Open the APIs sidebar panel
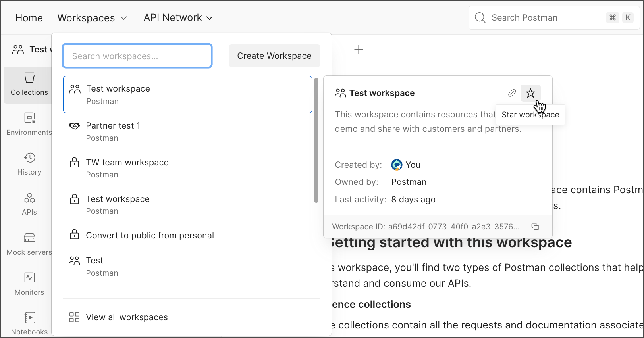Viewport: 644px width, 338px height. point(29,204)
